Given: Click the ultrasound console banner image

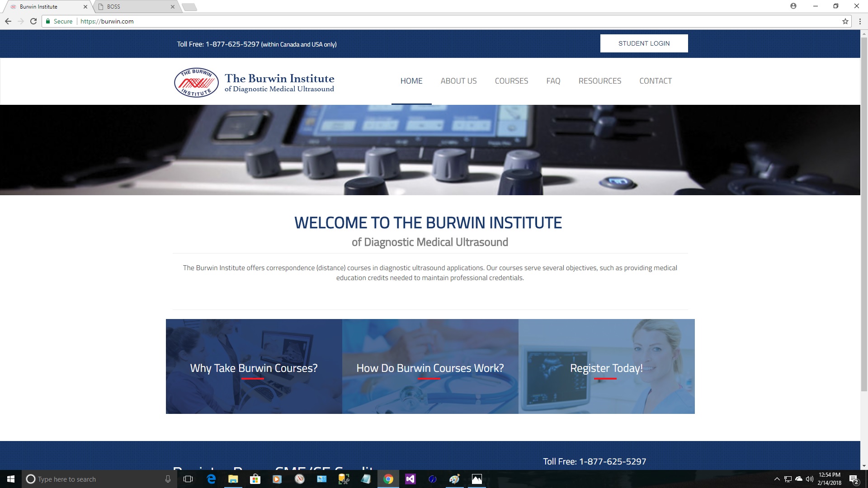Looking at the screenshot, I should point(430,150).
